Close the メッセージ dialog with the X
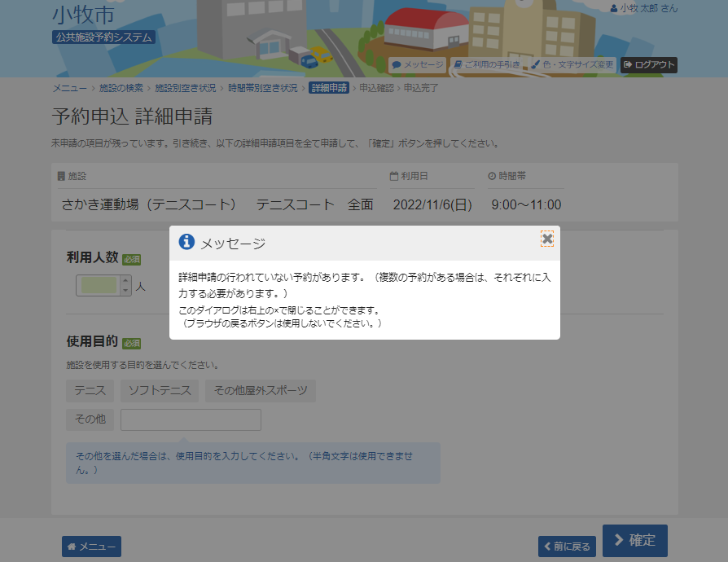This screenshot has height=562, width=728. (546, 239)
